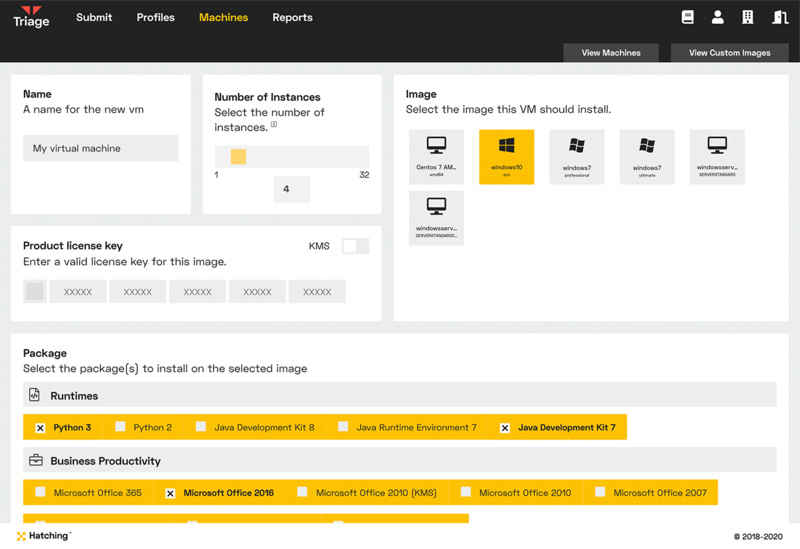Select the windows7 ultimate image
Viewport: 800px width, 549px height.
(647, 157)
